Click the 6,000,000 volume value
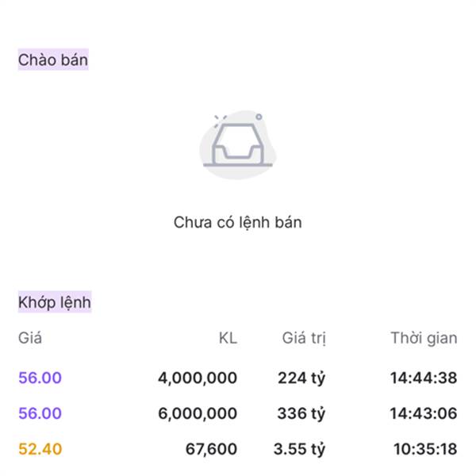This screenshot has height=476, width=476. coord(198,413)
